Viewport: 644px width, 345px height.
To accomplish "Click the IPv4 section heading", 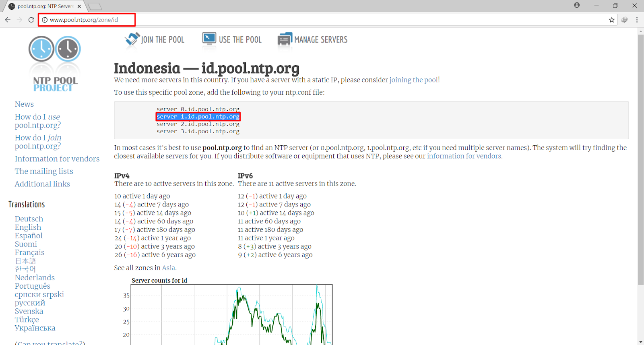I will pos(122,176).
